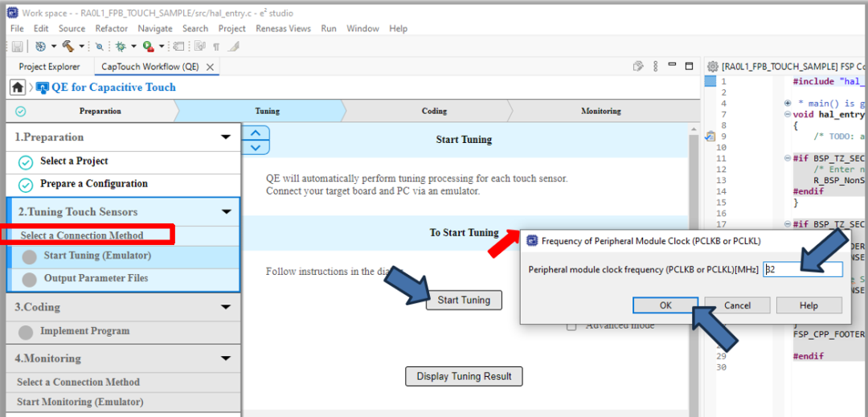Image resolution: width=868 pixels, height=417 pixels.
Task: Open the Source menu
Action: point(72,28)
